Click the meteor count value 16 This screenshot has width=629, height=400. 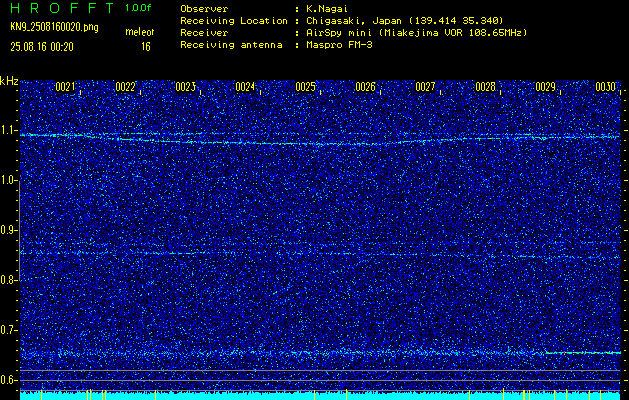click(146, 47)
